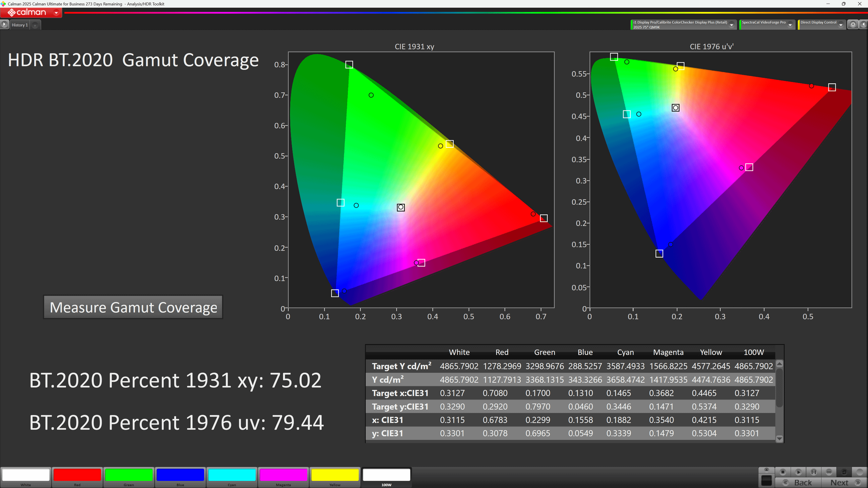Click the refresh/auto-advance arrows icon
The width and height of the screenshot is (868, 488).
click(844, 472)
